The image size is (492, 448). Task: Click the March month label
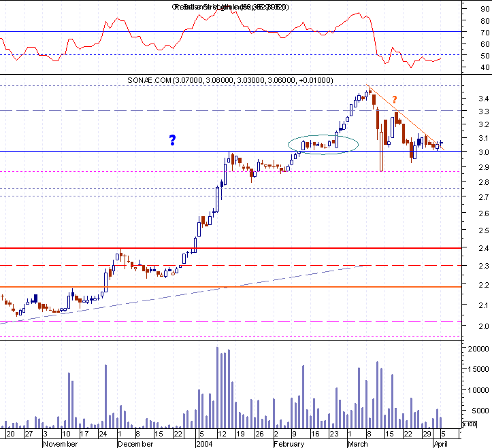click(358, 444)
